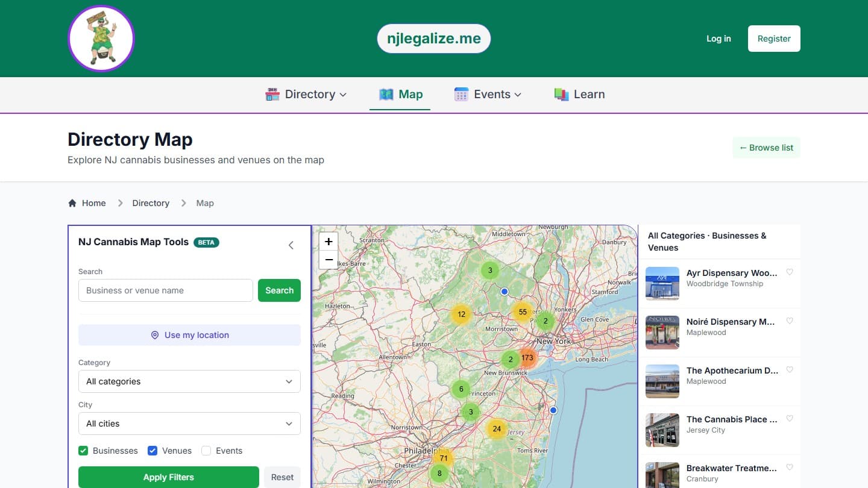Zoom in on the map with plus
The width and height of the screenshot is (868, 488).
[x=329, y=242]
